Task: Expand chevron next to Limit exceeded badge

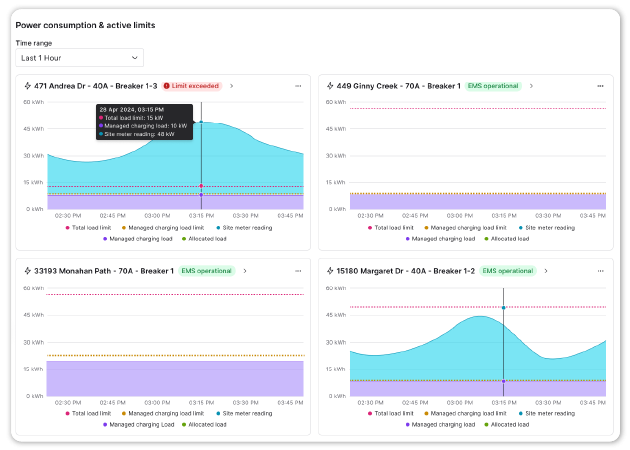Action: (x=231, y=86)
